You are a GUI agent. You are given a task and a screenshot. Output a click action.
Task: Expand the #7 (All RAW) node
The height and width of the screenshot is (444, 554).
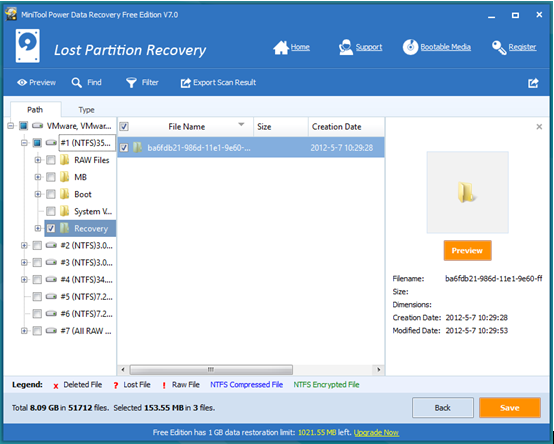point(24,331)
